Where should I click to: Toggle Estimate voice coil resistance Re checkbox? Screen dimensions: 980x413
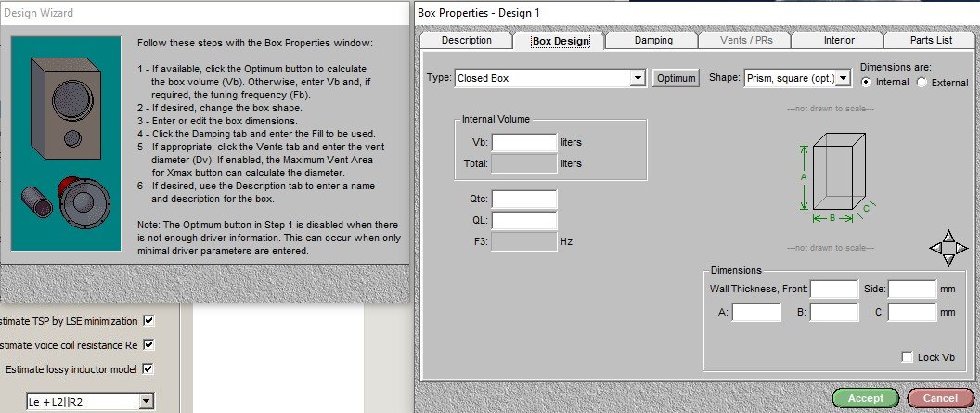(148, 344)
